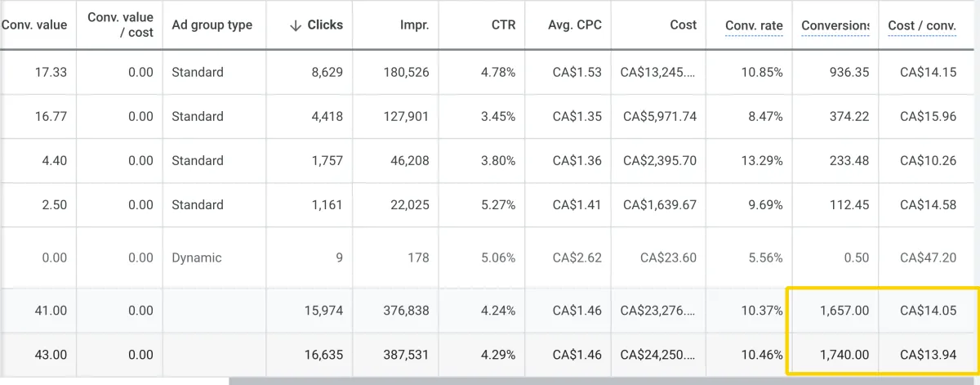This screenshot has height=385, width=980.
Task: Select the 13.29% conversion rate cell
Action: [x=763, y=160]
